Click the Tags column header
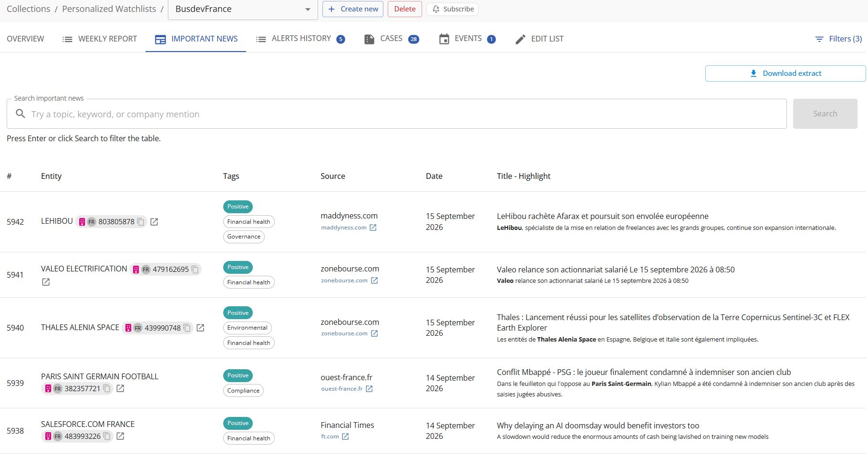Image resolution: width=868 pixels, height=457 pixels. tap(231, 176)
